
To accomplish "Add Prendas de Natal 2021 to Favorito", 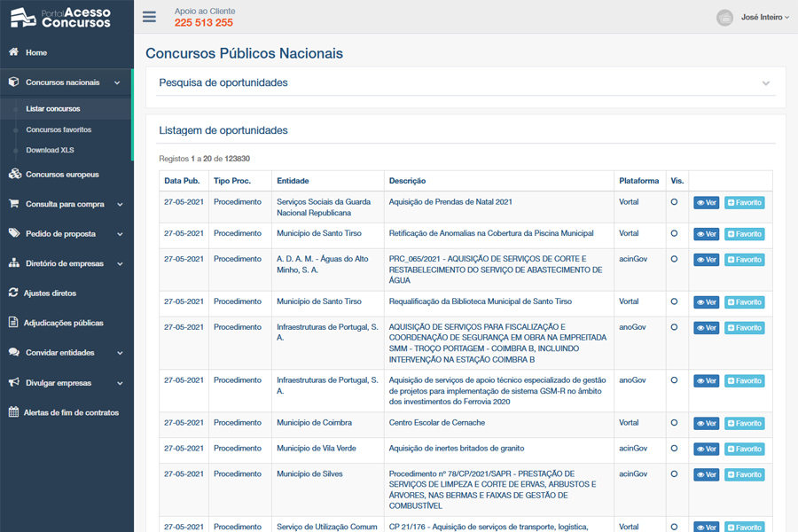I will pos(744,203).
